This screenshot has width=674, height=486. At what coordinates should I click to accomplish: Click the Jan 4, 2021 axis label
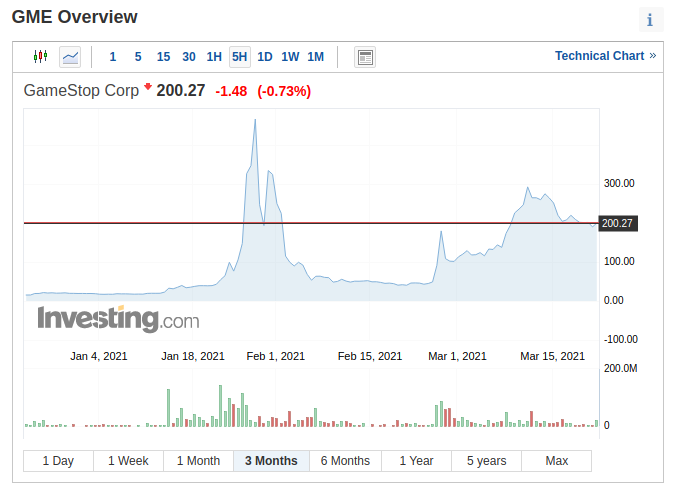[x=99, y=356]
